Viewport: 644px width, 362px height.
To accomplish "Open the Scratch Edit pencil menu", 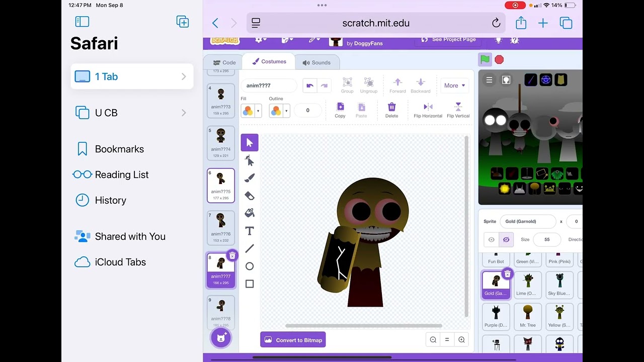I will (314, 40).
